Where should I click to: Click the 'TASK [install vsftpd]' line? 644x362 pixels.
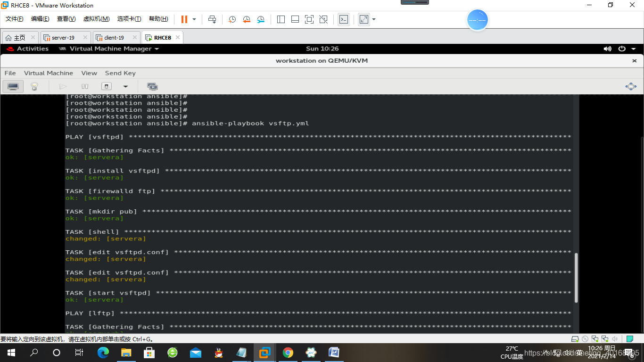(x=318, y=171)
